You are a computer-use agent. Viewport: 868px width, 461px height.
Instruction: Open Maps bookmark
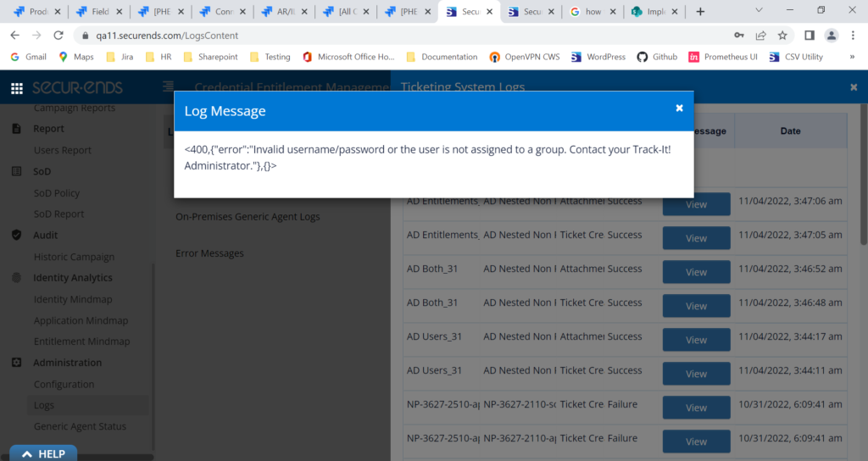pyautogui.click(x=75, y=57)
